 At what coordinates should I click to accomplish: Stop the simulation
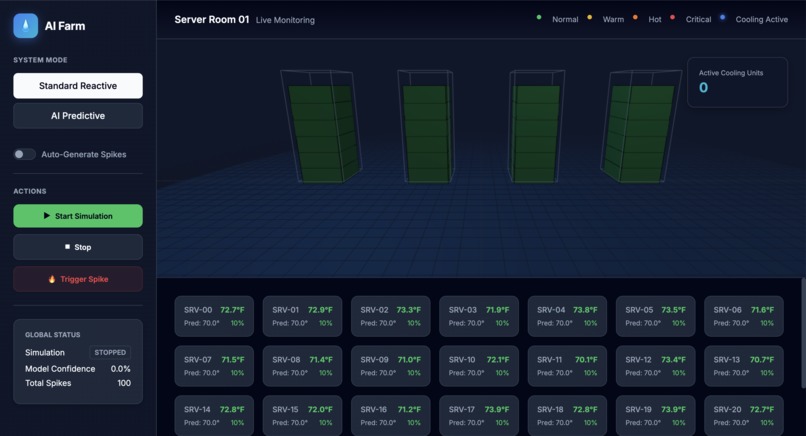coord(78,247)
